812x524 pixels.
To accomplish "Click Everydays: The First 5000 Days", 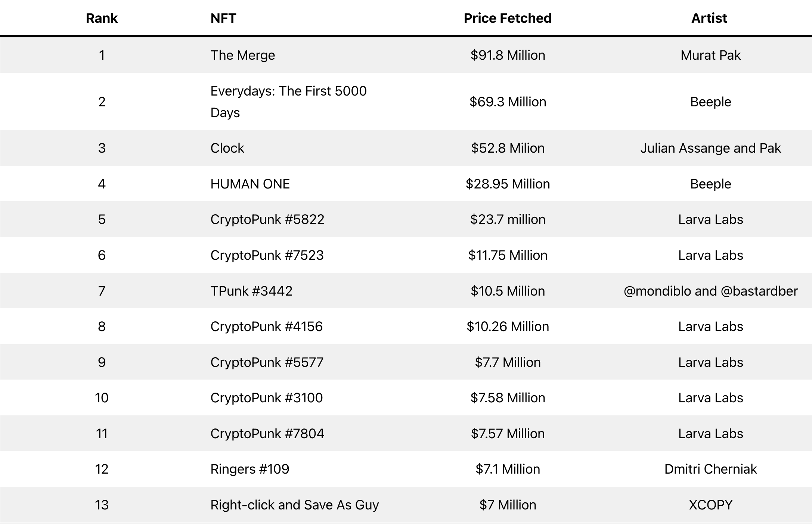I will [x=288, y=102].
